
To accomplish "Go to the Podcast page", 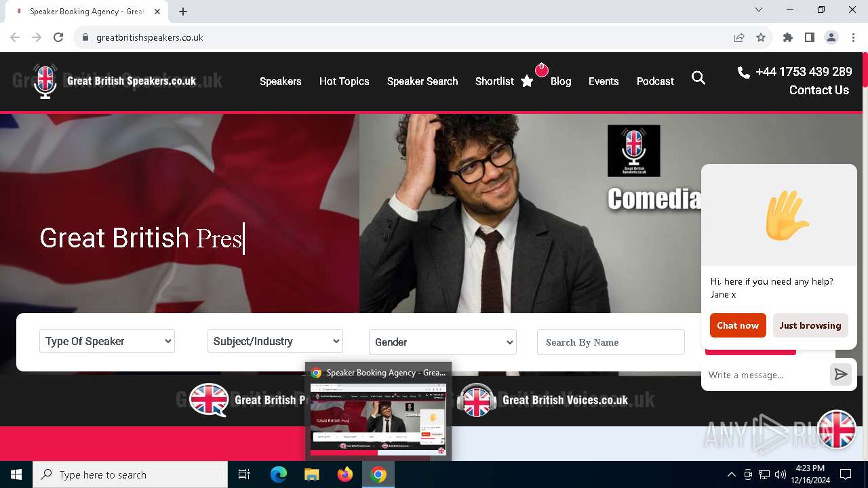I will pyautogui.click(x=655, y=81).
